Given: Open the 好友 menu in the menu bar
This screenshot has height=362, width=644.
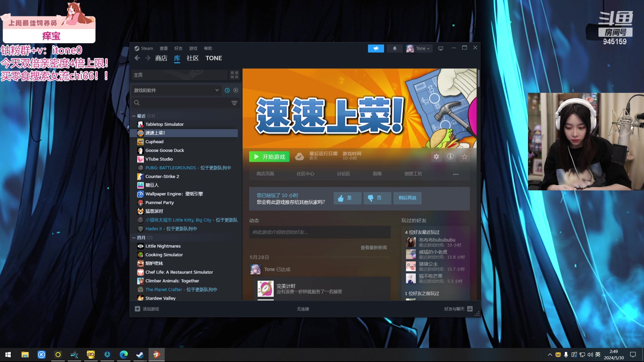Looking at the screenshot, I should [178, 48].
